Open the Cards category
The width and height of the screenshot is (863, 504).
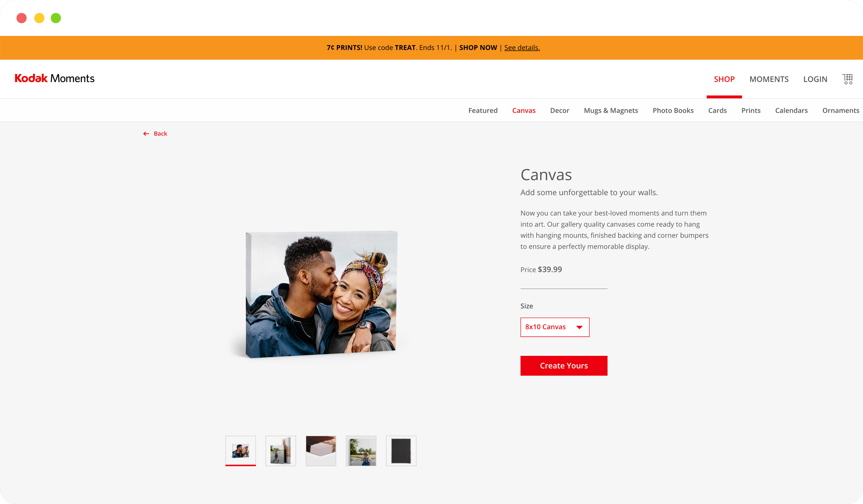pos(717,110)
